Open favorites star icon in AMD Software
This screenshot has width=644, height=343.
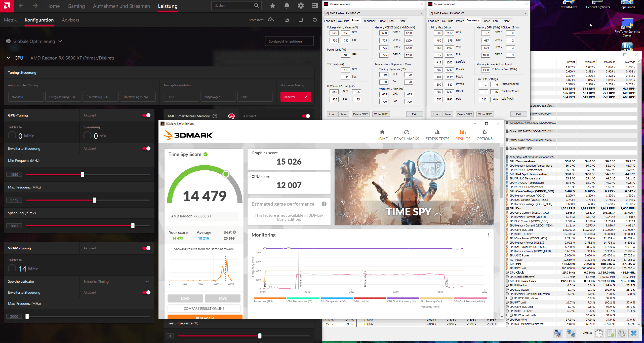click(x=273, y=6)
